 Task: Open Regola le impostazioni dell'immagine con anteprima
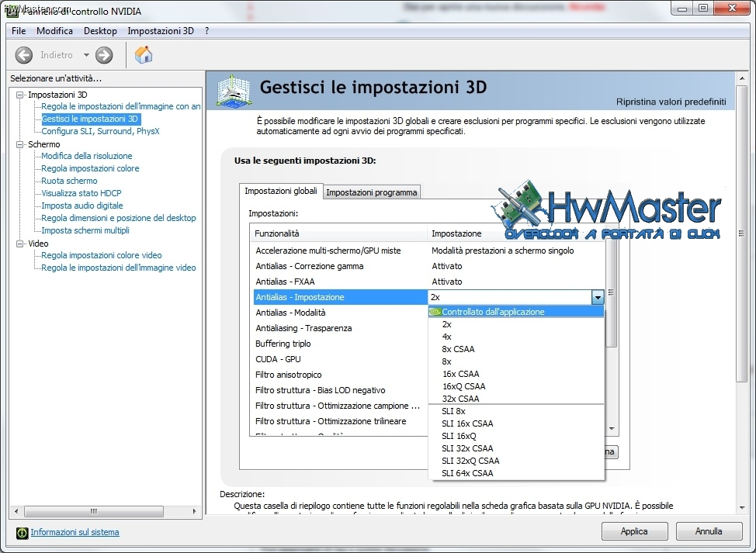tap(120, 106)
